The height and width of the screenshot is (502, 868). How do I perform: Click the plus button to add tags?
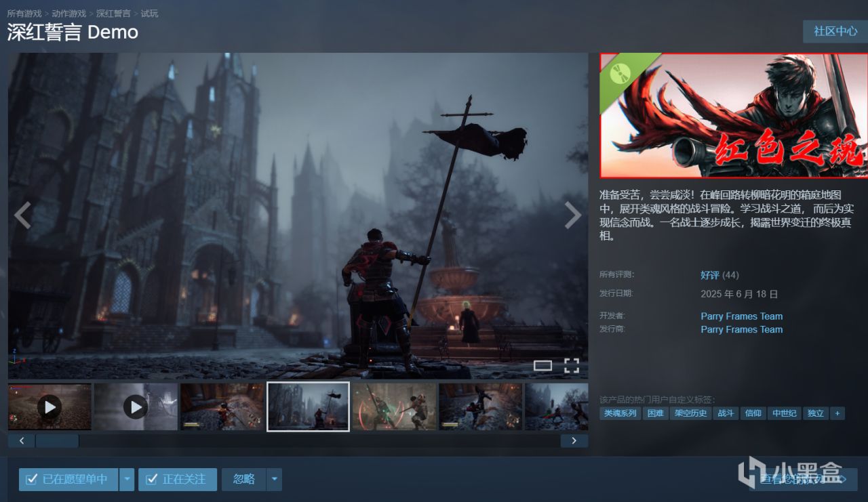(x=837, y=413)
